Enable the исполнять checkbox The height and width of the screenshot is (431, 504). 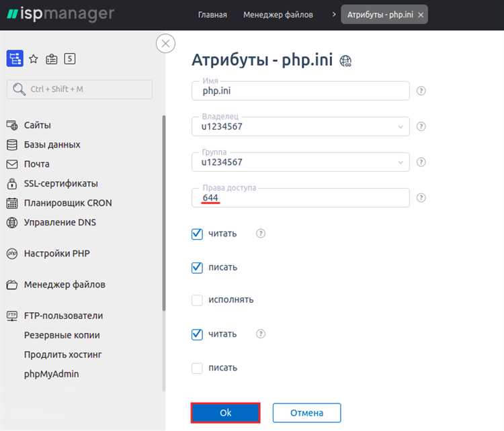[x=197, y=300]
